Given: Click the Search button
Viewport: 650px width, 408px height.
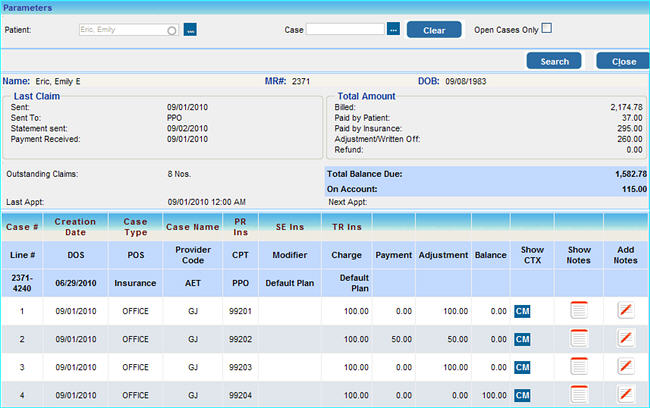Looking at the screenshot, I should pyautogui.click(x=554, y=61).
